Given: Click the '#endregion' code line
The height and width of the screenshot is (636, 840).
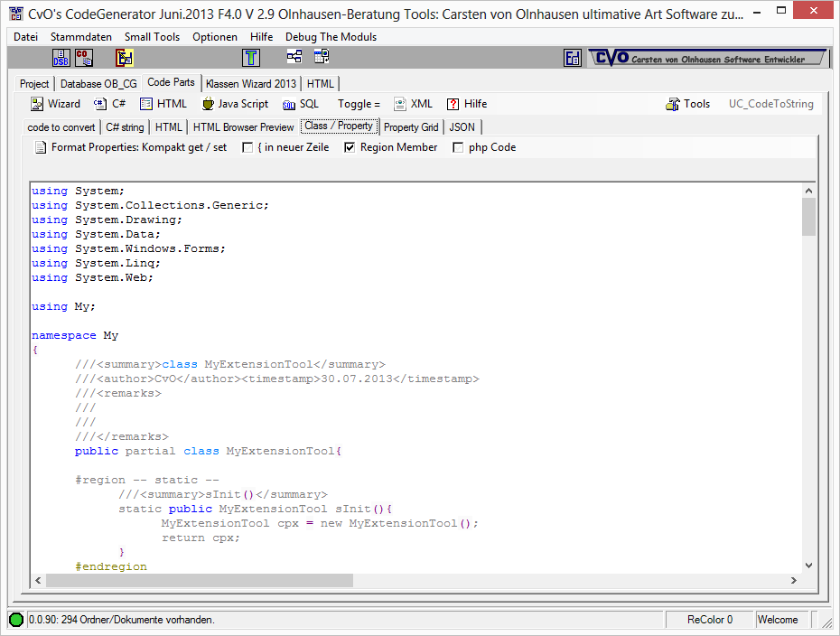Looking at the screenshot, I should pyautogui.click(x=111, y=566).
